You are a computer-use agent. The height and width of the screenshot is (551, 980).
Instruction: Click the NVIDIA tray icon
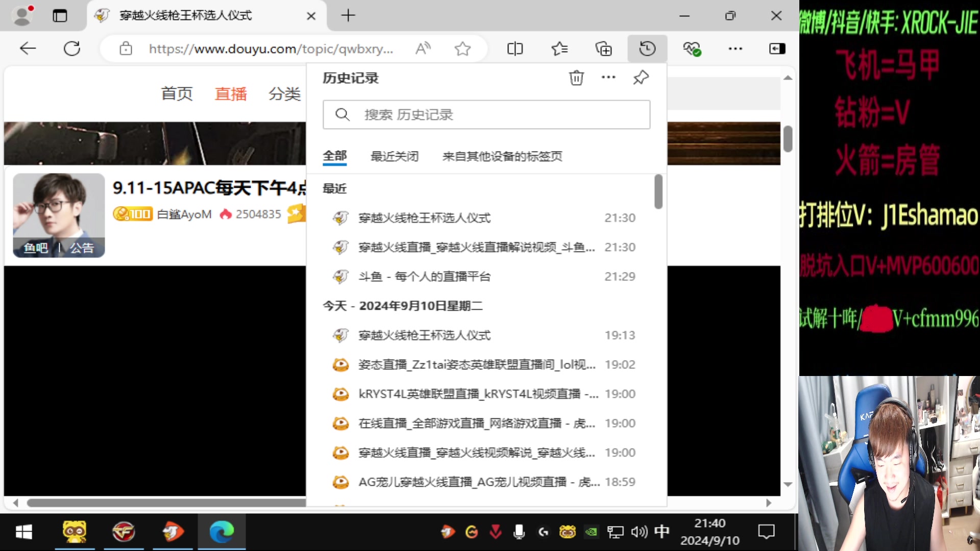point(591,532)
